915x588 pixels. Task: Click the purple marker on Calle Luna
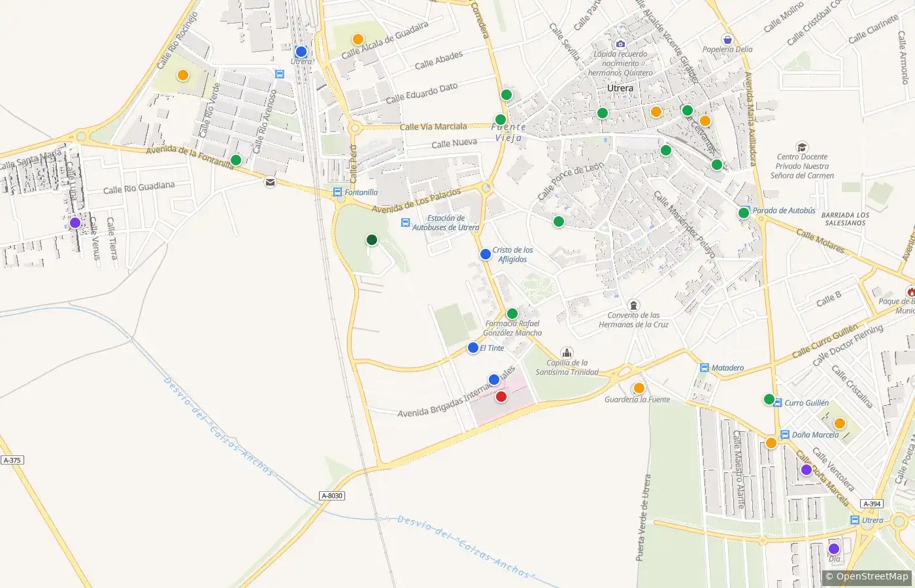coord(75,223)
